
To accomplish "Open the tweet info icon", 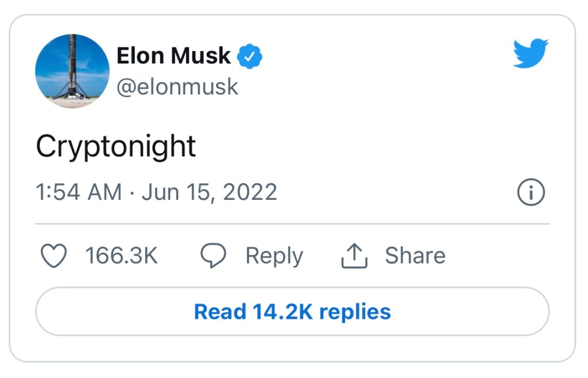I will 531,193.
